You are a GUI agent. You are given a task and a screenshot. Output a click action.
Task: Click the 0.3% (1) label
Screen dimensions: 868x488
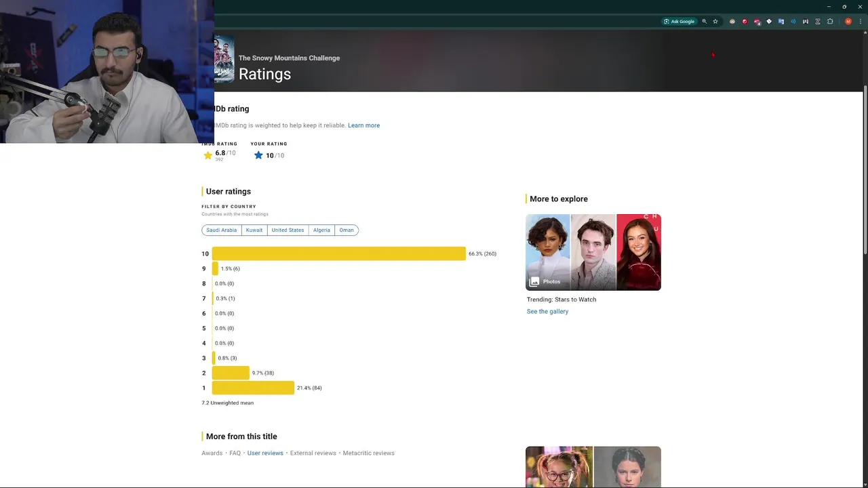click(x=225, y=299)
